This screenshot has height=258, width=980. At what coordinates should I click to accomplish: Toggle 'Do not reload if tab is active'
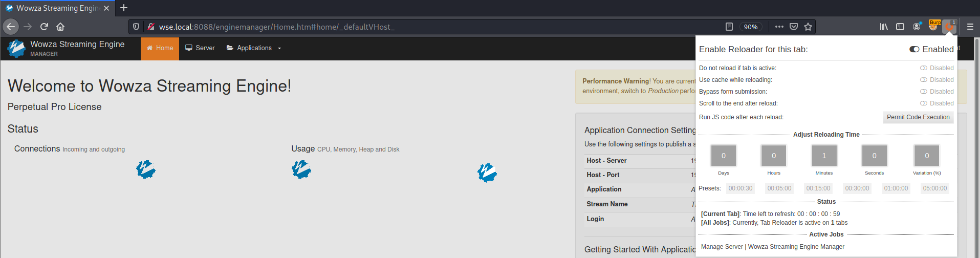click(924, 68)
